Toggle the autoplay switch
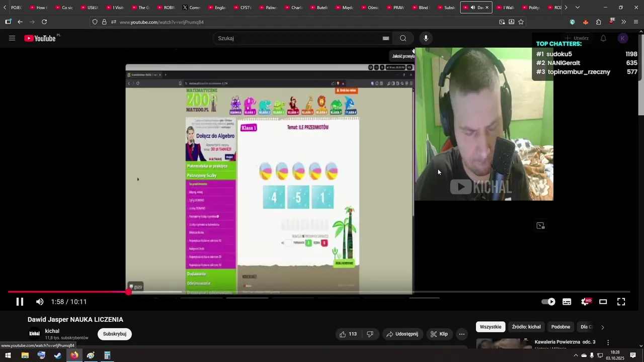Viewport: 644px width, 362px height. 548,302
